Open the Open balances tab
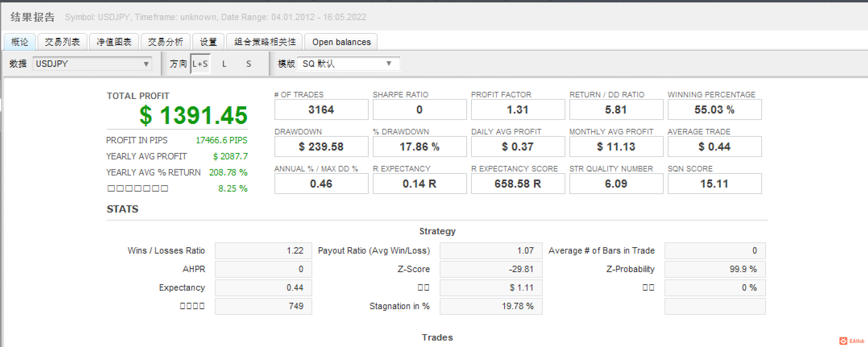The width and height of the screenshot is (868, 347). pyautogui.click(x=341, y=42)
